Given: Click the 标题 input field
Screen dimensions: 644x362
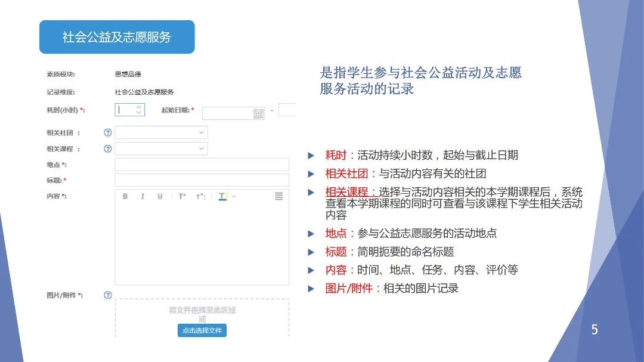Looking at the screenshot, I should (x=202, y=180).
